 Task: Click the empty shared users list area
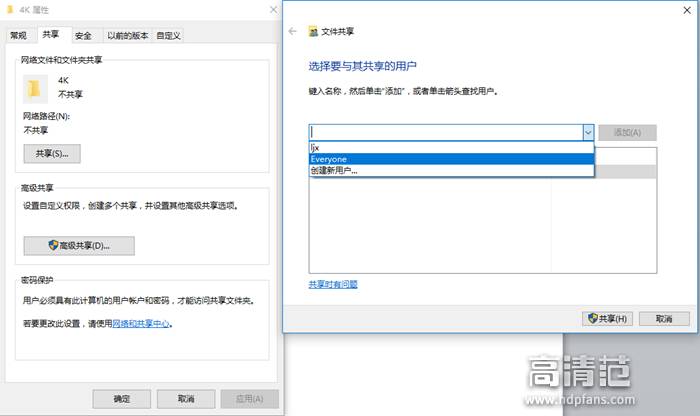(x=483, y=225)
